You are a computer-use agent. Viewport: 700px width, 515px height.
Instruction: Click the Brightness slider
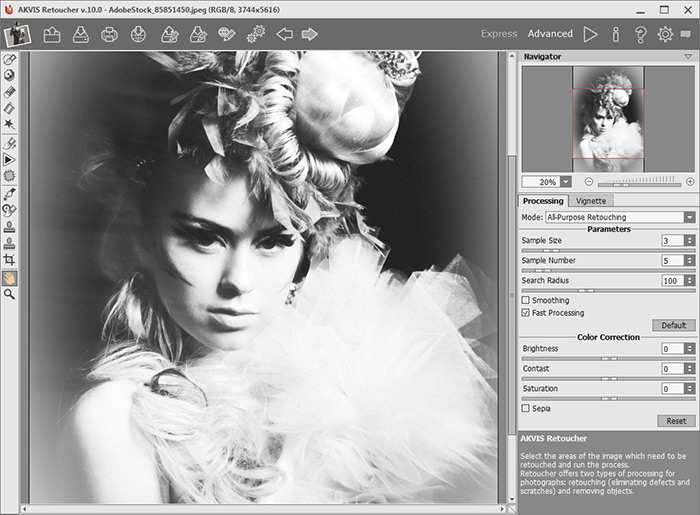click(x=608, y=358)
